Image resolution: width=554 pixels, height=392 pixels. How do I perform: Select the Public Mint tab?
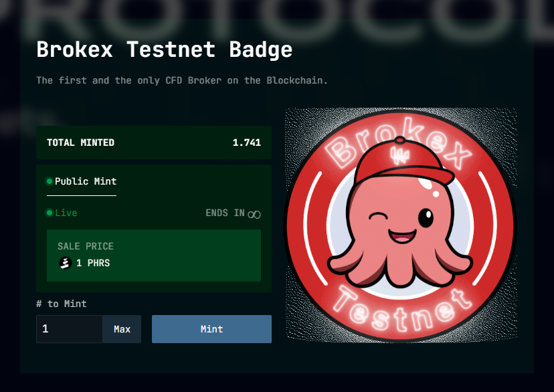point(82,181)
